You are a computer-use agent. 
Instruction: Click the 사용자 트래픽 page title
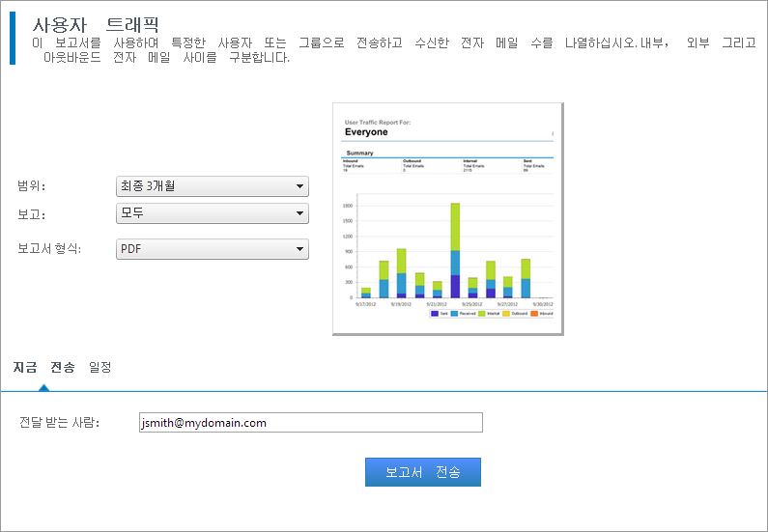[x=96, y=25]
